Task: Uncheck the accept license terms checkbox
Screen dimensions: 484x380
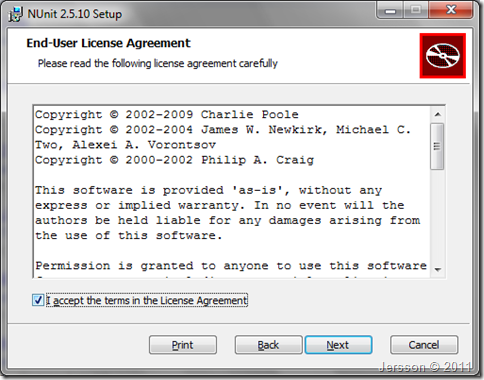Action: (x=38, y=300)
